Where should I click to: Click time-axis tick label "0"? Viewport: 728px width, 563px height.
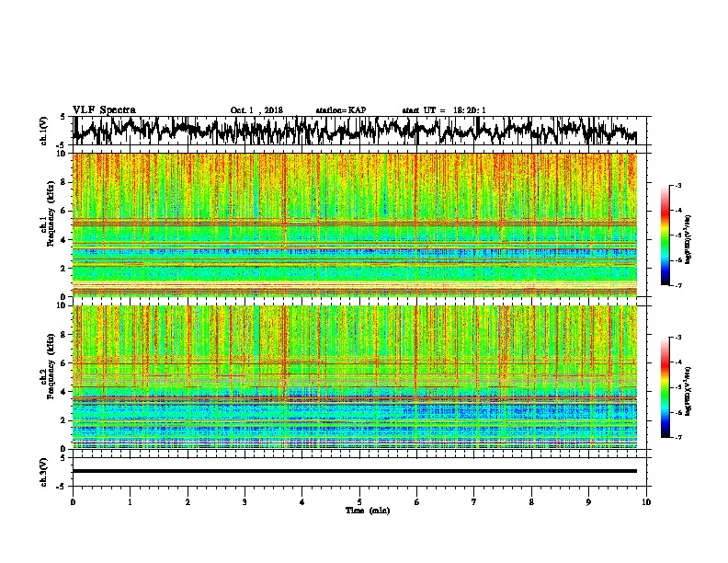[x=73, y=502]
